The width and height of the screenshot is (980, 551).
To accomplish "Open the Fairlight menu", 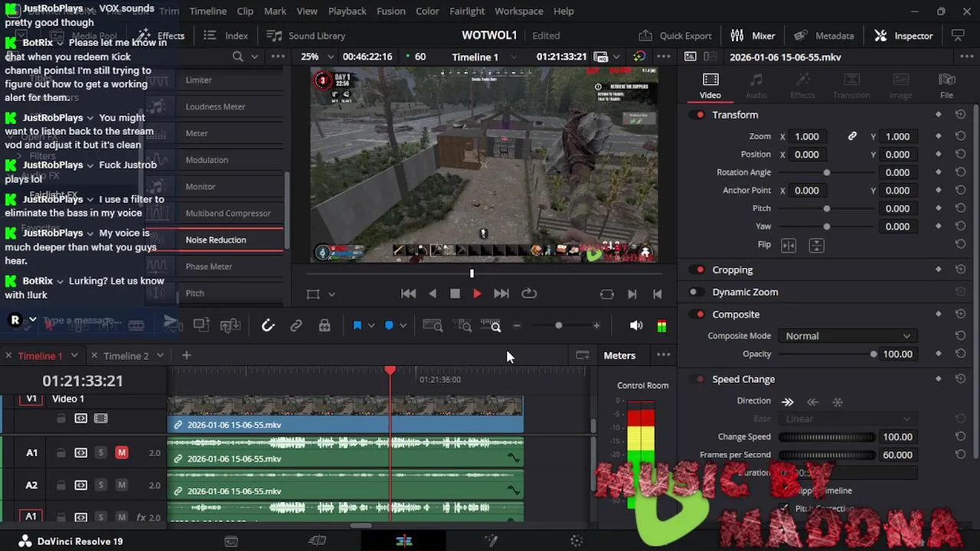I will (x=467, y=11).
